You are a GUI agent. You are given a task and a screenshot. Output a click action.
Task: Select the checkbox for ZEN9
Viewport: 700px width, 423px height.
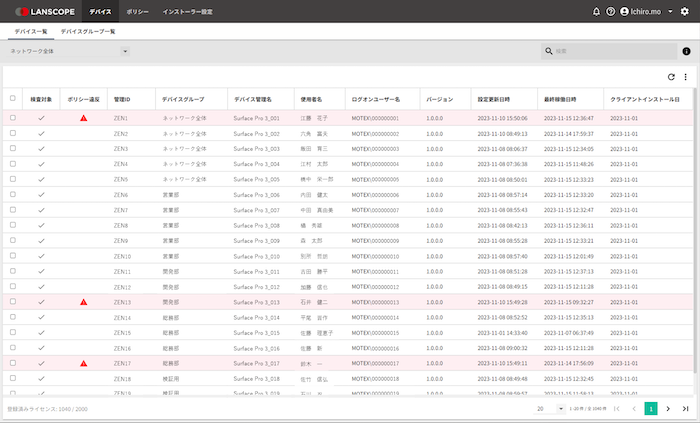[x=12, y=240]
